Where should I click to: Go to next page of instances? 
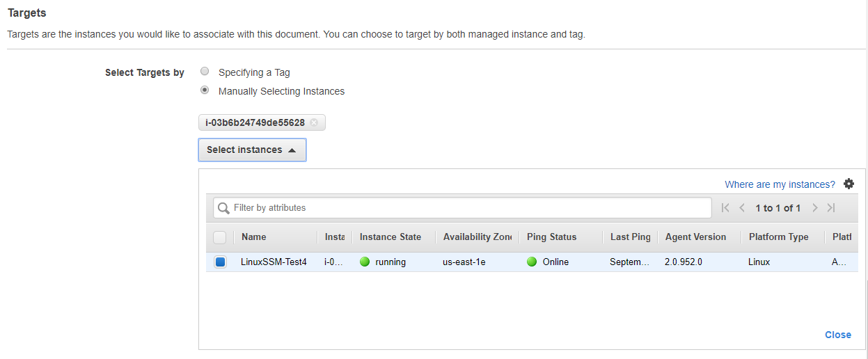pos(815,208)
